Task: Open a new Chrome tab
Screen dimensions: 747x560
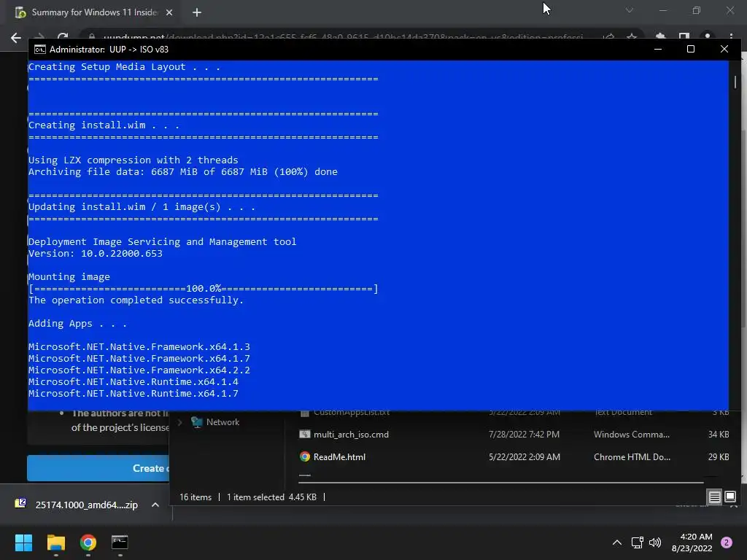Action: click(x=197, y=12)
